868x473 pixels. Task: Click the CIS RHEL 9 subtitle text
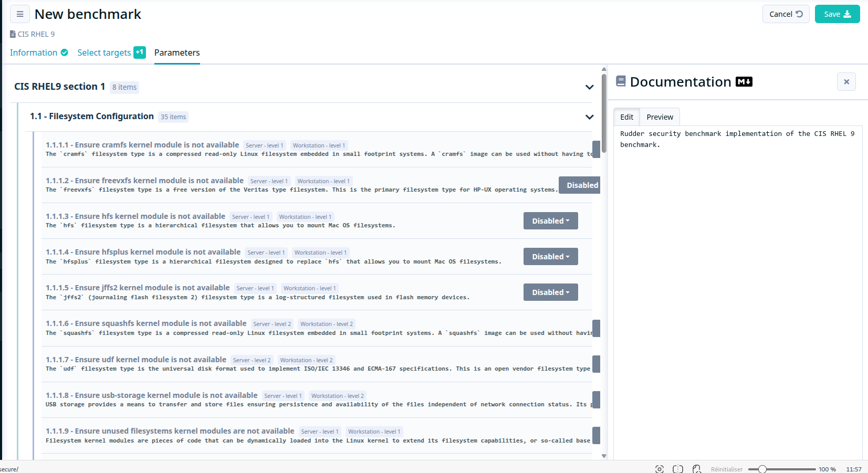[36, 34]
